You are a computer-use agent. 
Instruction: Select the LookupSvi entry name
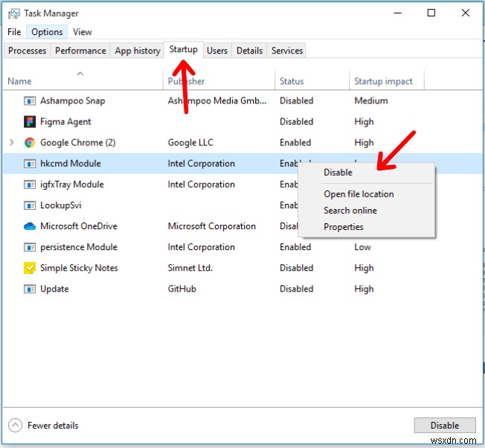click(61, 205)
